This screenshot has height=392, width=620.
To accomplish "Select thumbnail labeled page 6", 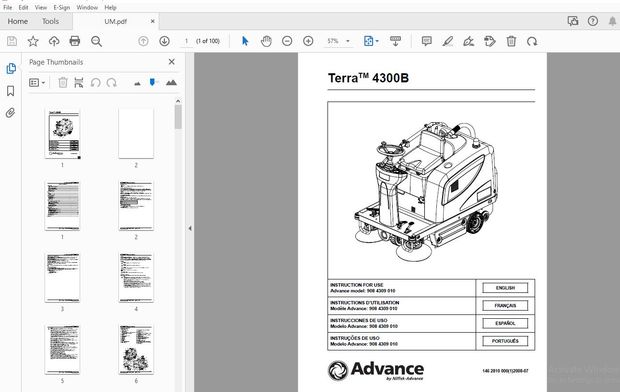I will pyautogui.click(x=136, y=350).
